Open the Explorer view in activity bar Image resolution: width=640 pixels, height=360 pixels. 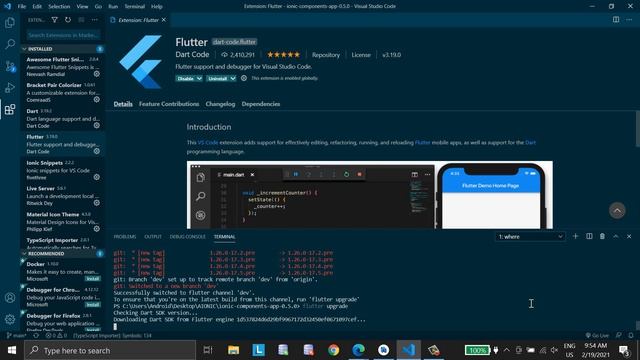coord(10,22)
